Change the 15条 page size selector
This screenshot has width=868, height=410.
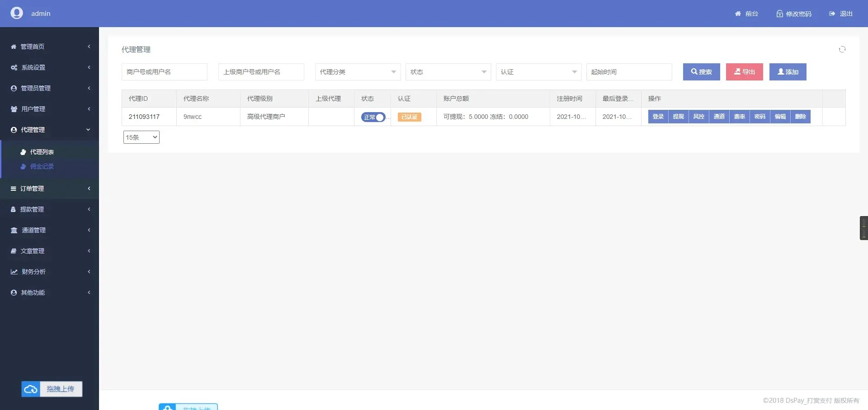(141, 137)
